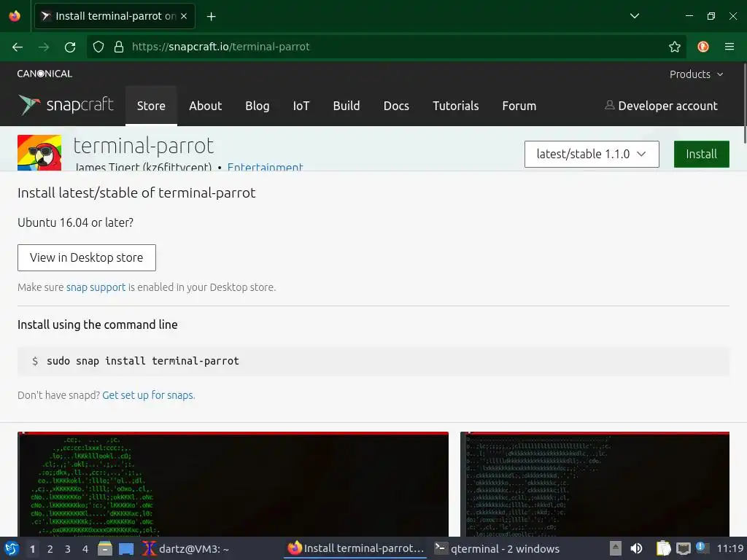Switch to workspace 1
This screenshot has height=560, width=747.
coord(32,549)
